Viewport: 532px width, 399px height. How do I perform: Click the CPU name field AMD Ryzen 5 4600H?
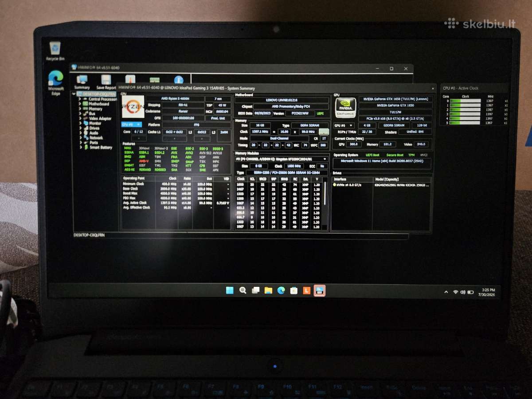(x=175, y=98)
